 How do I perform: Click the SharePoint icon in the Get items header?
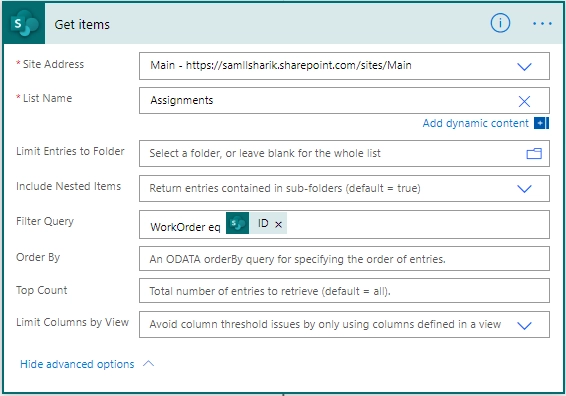(x=24, y=24)
